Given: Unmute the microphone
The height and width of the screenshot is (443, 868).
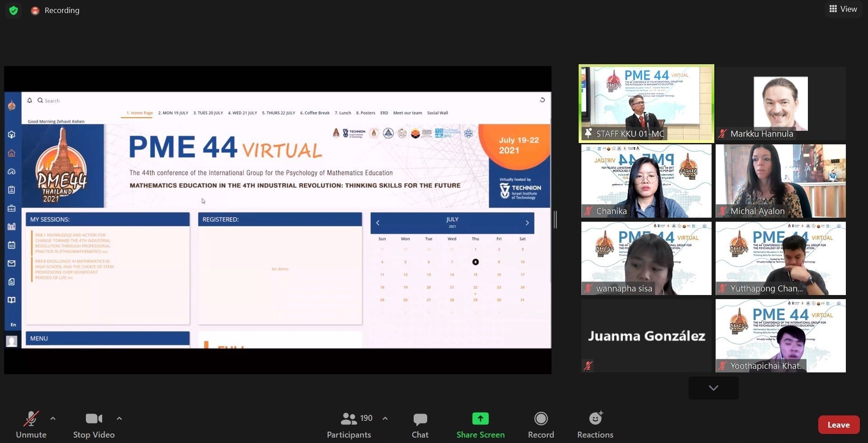Looking at the screenshot, I should (x=31, y=419).
